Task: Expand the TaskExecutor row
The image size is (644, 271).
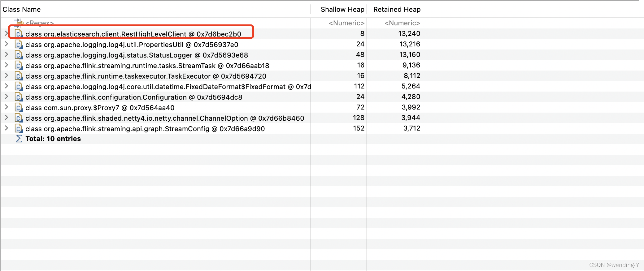Action: coord(6,75)
